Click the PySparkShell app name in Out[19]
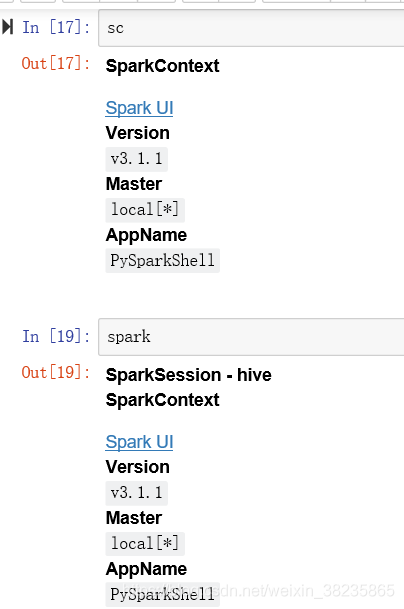Image resolution: width=404 pixels, height=609 pixels. point(162,594)
